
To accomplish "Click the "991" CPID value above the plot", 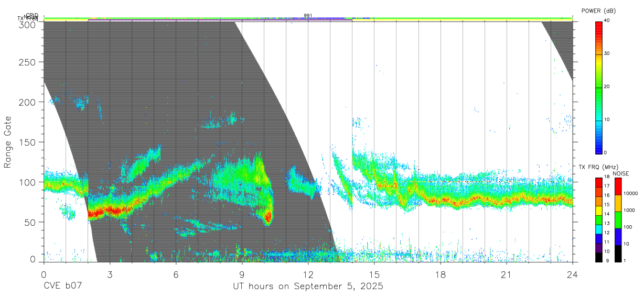I will point(308,16).
